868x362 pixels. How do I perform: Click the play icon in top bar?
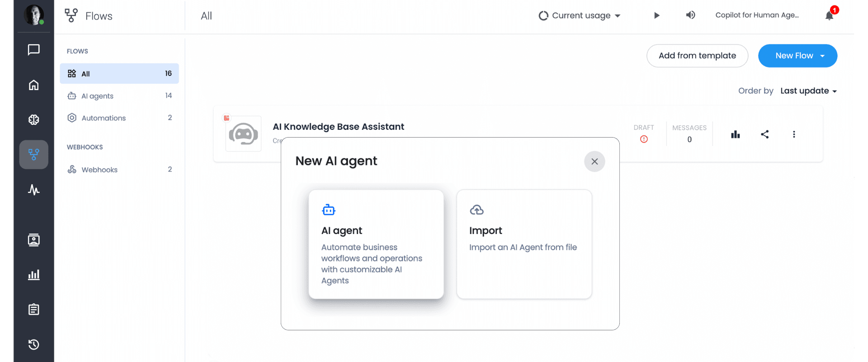657,15
